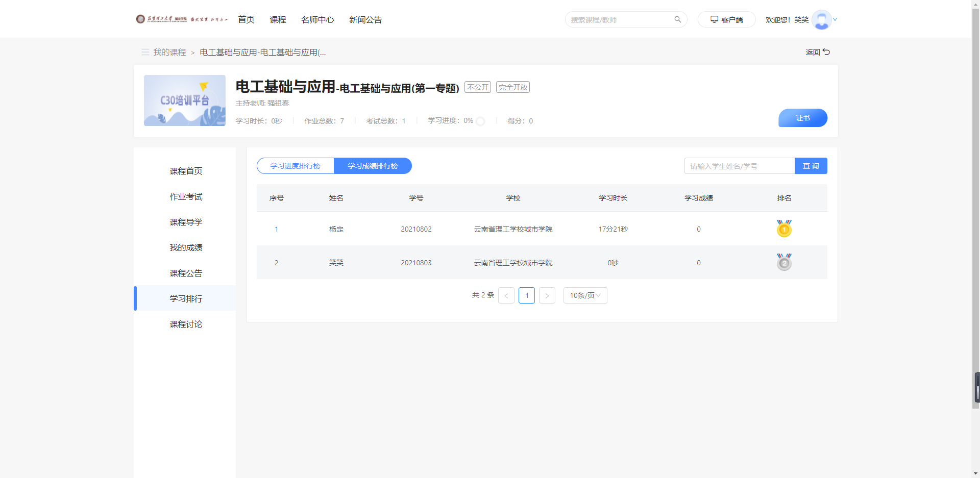Image resolution: width=980 pixels, height=478 pixels.
Task: Click the next page arrow in pagination
Action: (547, 295)
